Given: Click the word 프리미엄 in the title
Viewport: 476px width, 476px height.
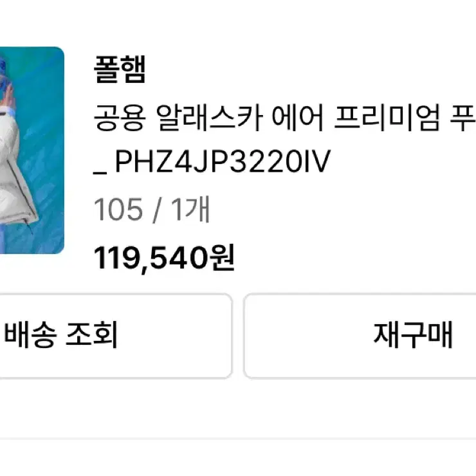Looking at the screenshot, I should (x=387, y=118).
